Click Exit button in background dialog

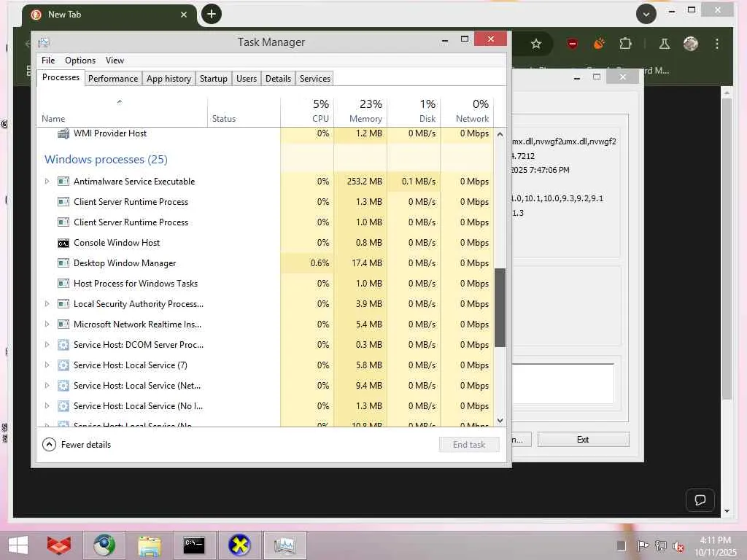click(x=583, y=440)
